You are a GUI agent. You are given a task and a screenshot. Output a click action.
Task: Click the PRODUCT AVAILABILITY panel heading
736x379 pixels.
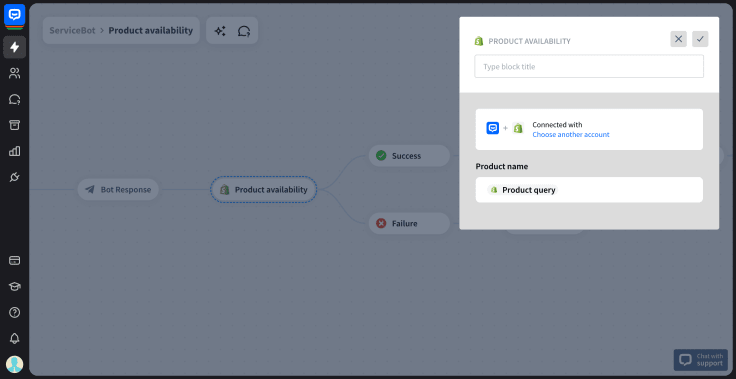point(529,41)
